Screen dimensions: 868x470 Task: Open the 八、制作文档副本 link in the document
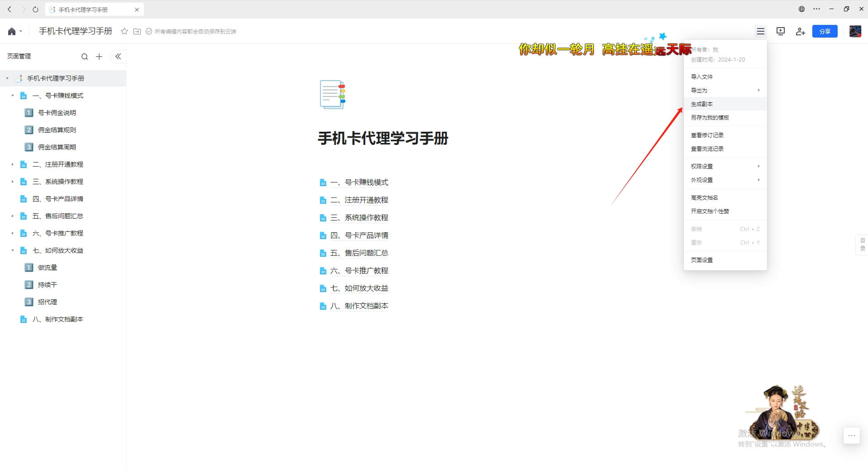coord(359,306)
